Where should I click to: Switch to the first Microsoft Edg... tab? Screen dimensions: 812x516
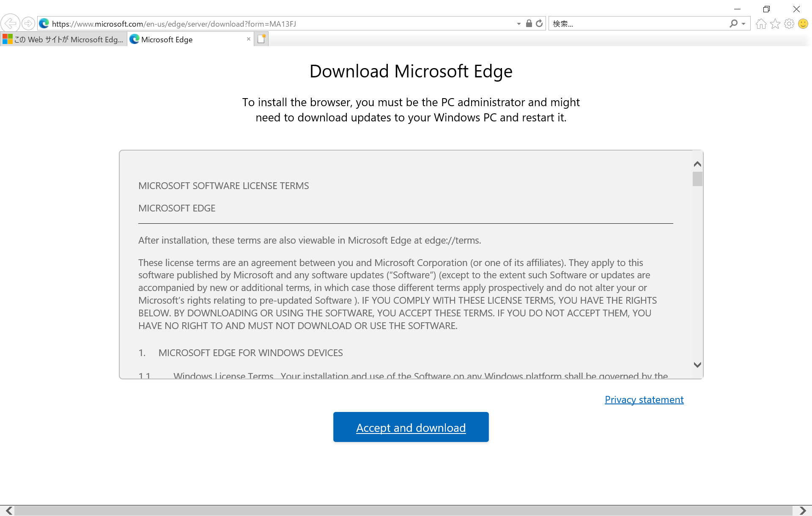point(63,39)
